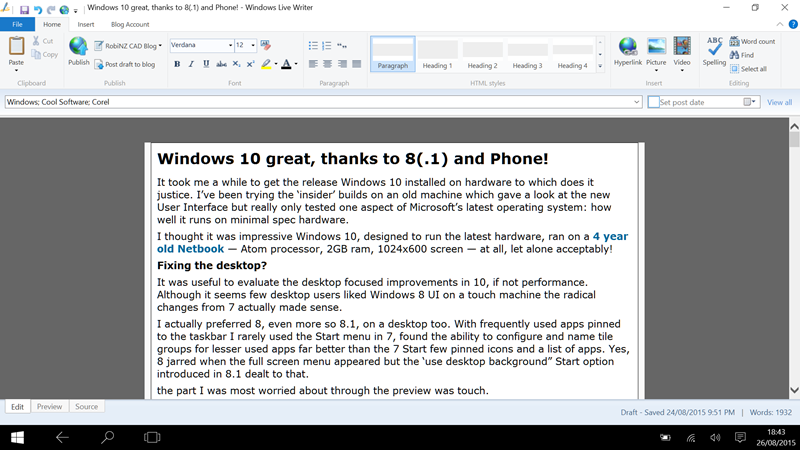The height and width of the screenshot is (450, 800).
Task: Click the clear formatting icon
Action: pos(265,45)
